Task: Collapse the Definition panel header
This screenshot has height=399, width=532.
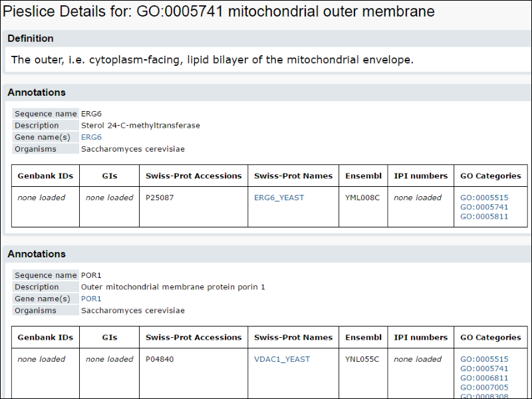Action: click(x=31, y=39)
